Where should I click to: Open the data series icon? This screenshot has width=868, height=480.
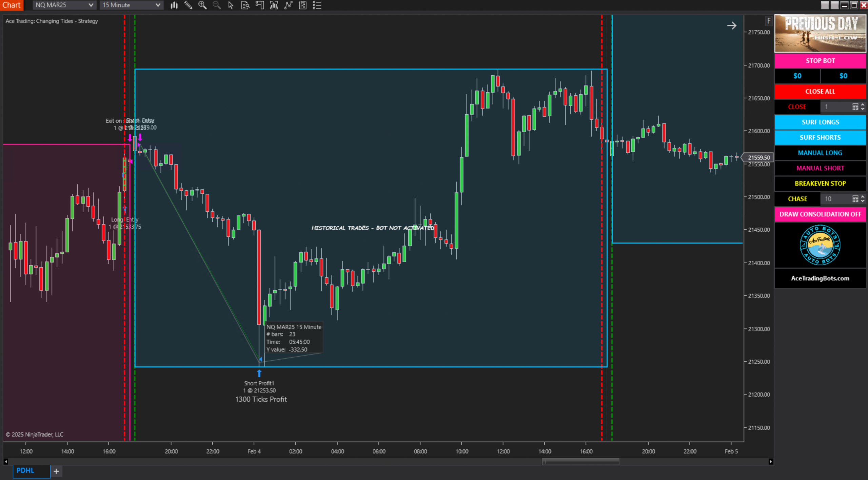274,5
